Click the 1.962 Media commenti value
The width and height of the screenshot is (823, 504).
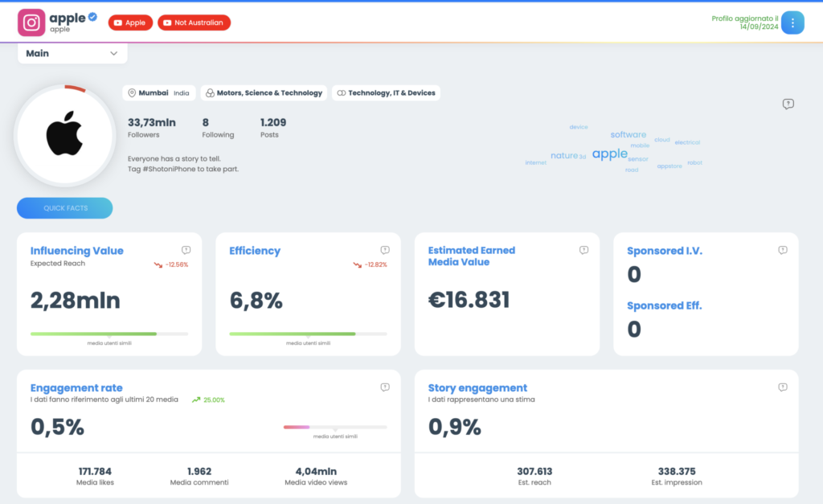pos(199,472)
